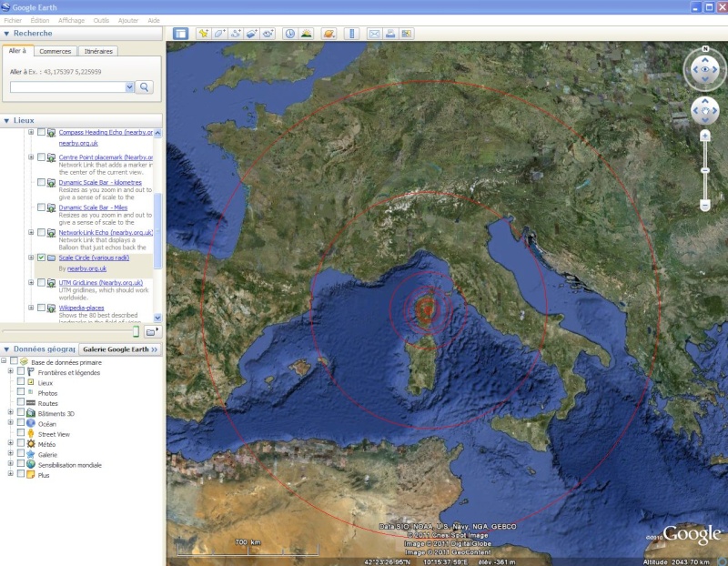Switch to the Itinéraires tab
Image resolution: width=728 pixels, height=566 pixels.
click(98, 51)
